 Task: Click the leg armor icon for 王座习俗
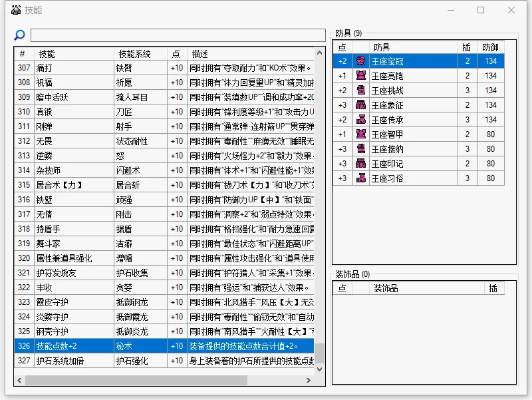click(360, 178)
